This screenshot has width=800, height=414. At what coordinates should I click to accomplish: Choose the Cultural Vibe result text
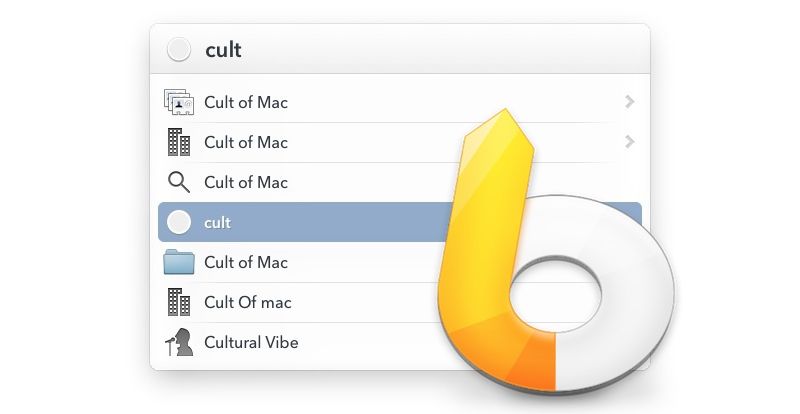[x=251, y=342]
